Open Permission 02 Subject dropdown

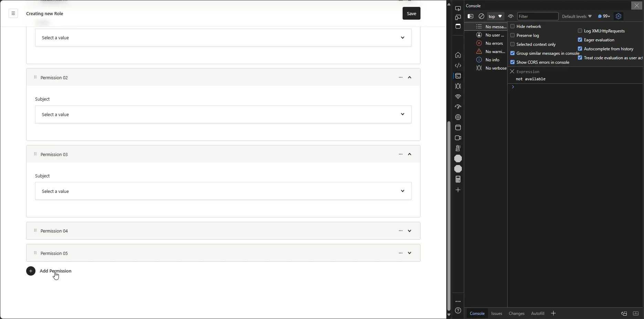(x=223, y=114)
